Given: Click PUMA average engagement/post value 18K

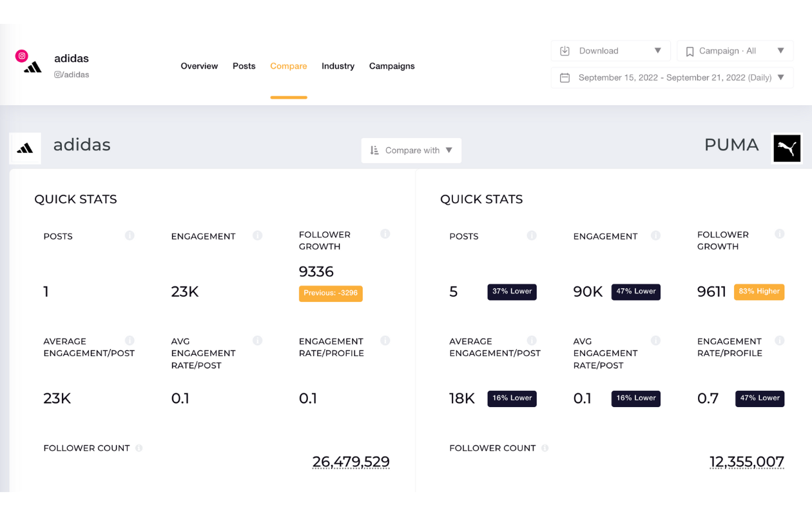Looking at the screenshot, I should (462, 399).
